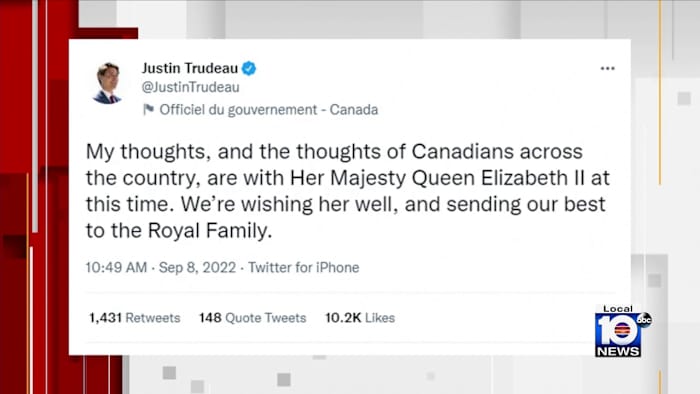The image size is (700, 394).
Task: Click the quote count number 148
Action: [x=210, y=318]
